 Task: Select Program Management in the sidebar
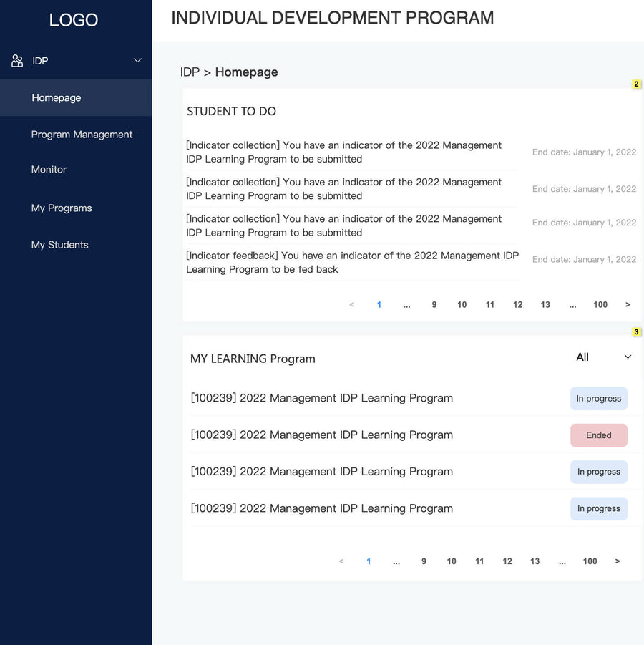point(82,135)
